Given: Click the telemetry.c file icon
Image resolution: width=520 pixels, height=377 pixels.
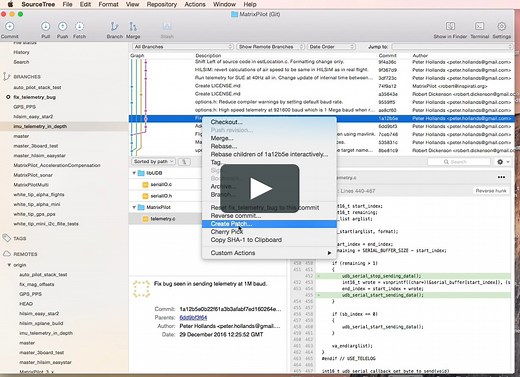Looking at the screenshot, I should pos(145,219).
